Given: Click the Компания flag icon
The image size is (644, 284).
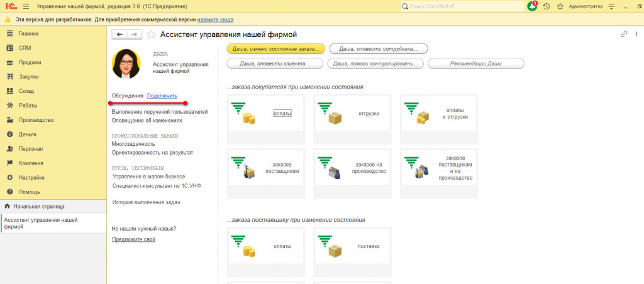Looking at the screenshot, I should coord(11,163).
